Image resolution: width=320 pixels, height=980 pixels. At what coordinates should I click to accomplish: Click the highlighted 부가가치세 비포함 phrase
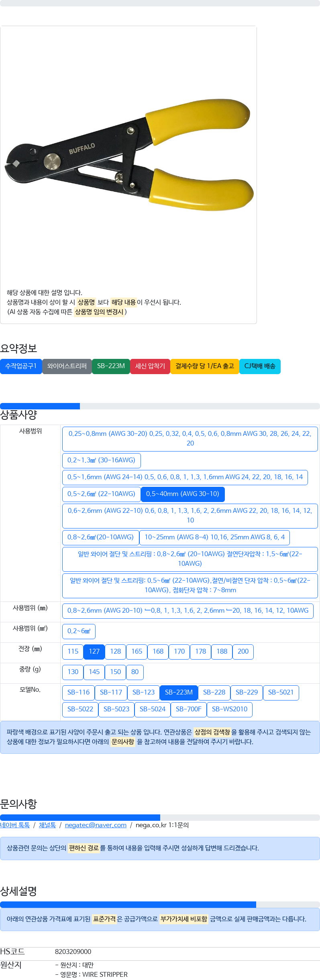tap(184, 919)
